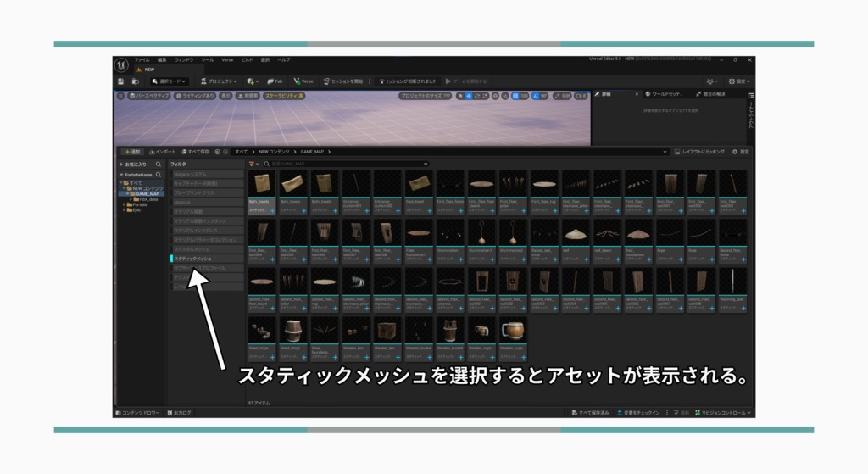Open the ファイル menu
868x474 pixels.
click(x=142, y=60)
